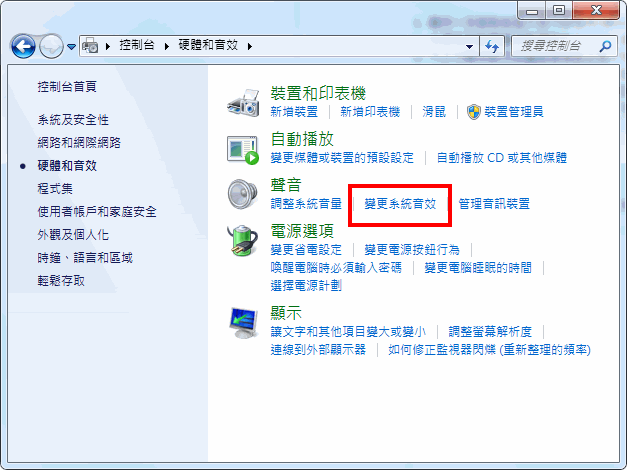This screenshot has width=627, height=470.
Task: Expand the arrow after 硬體和音效 breadcrumb
Action: [250, 46]
